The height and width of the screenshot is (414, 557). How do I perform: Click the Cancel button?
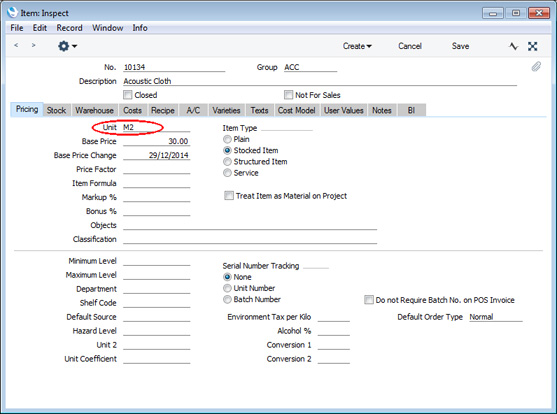point(410,46)
